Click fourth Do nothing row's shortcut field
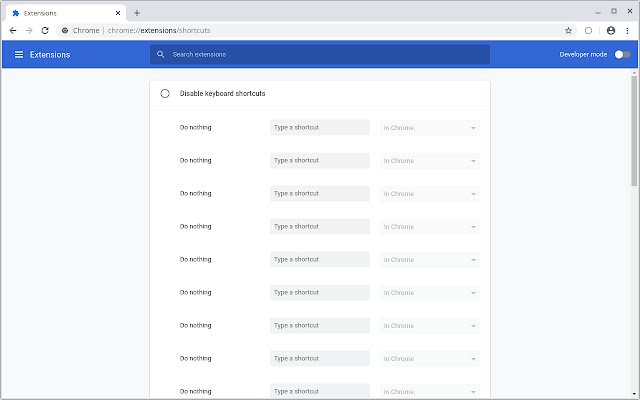 [x=320, y=227]
